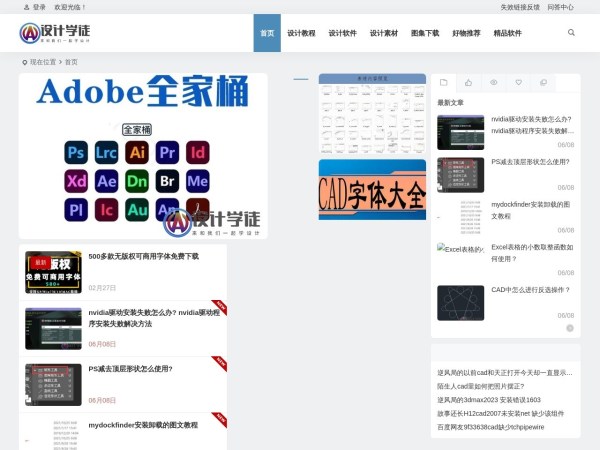The height and width of the screenshot is (450, 600).
Task: Select the folder tab icon in sidebar
Action: [443, 83]
